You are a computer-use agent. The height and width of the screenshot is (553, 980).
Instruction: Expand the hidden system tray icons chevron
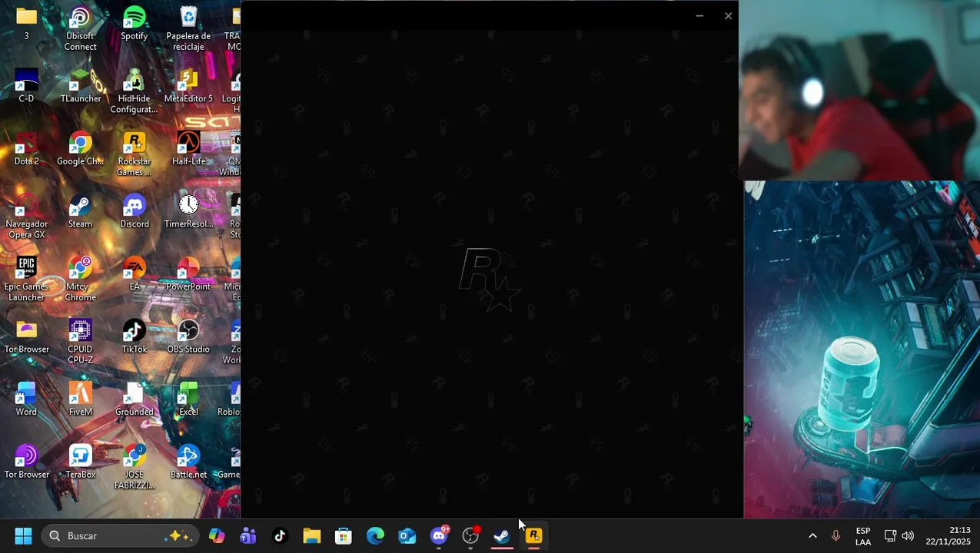tap(812, 535)
